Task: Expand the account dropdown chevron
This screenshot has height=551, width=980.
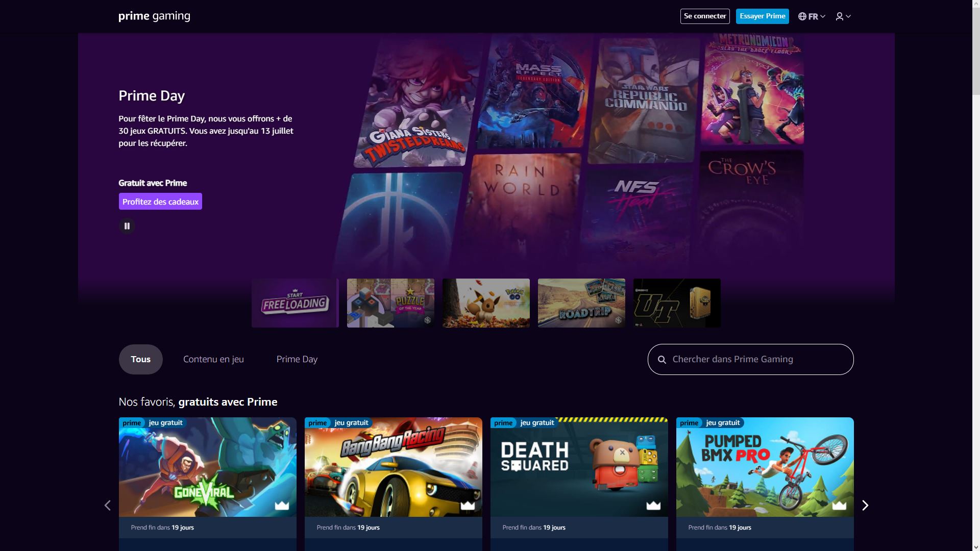Action: click(848, 16)
